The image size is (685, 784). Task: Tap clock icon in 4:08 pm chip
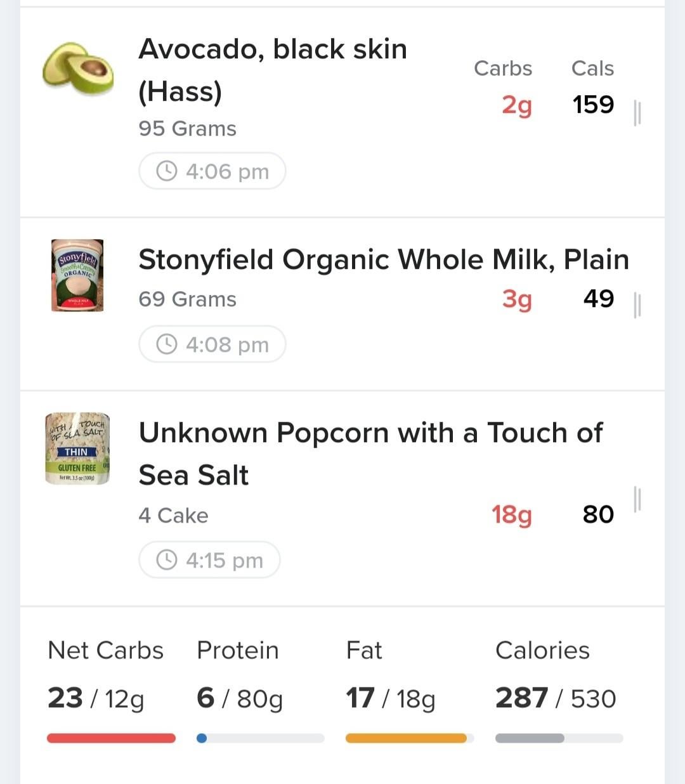[167, 344]
